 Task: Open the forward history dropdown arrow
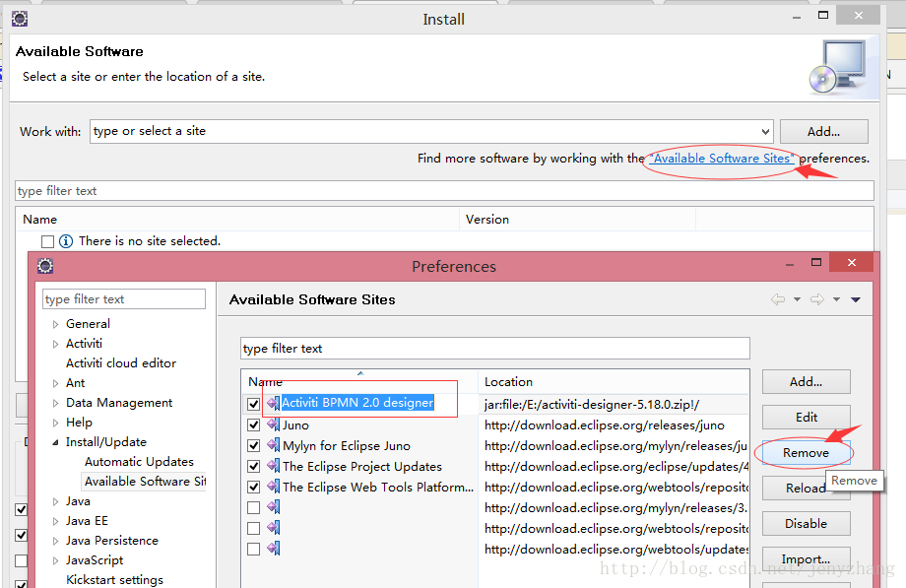[836, 299]
